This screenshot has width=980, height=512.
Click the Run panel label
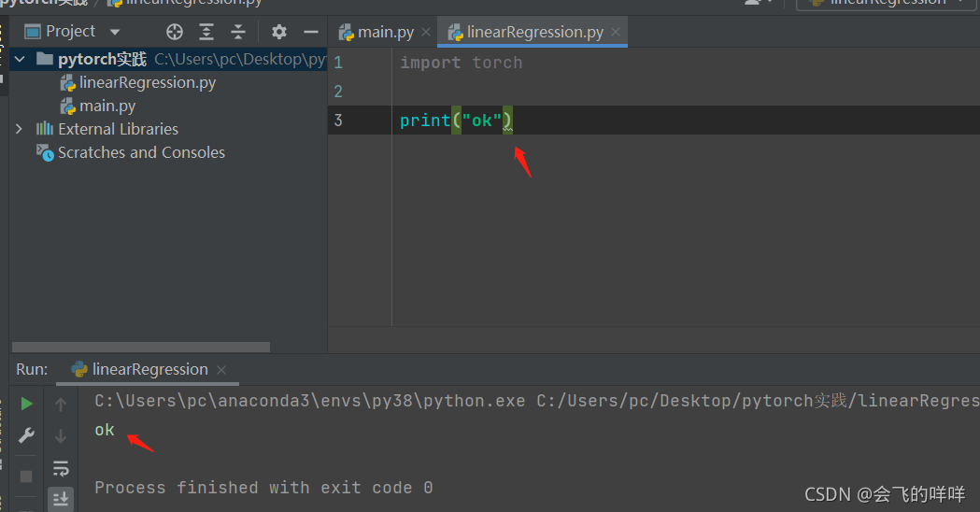click(32, 369)
